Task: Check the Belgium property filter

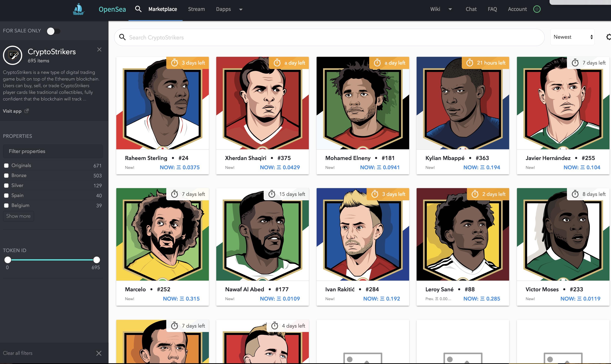Action: (6, 205)
